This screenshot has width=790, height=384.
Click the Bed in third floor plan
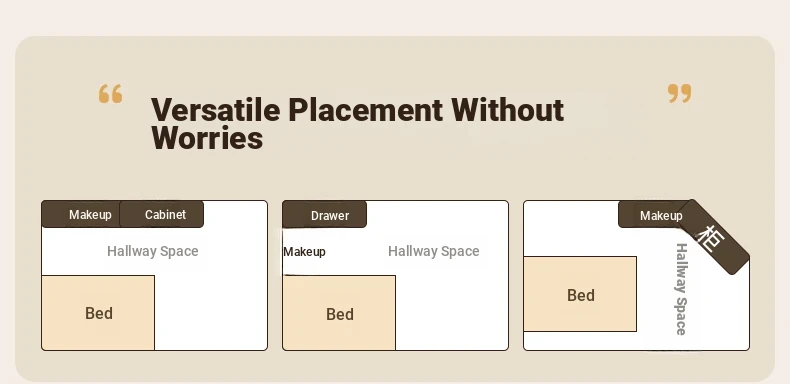click(x=580, y=294)
